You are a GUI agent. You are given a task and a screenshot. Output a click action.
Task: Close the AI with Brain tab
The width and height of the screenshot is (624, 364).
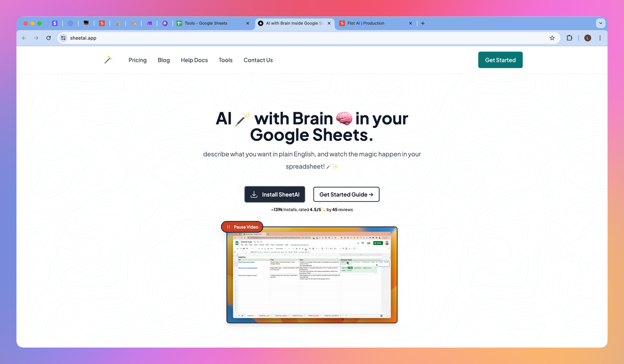[329, 23]
